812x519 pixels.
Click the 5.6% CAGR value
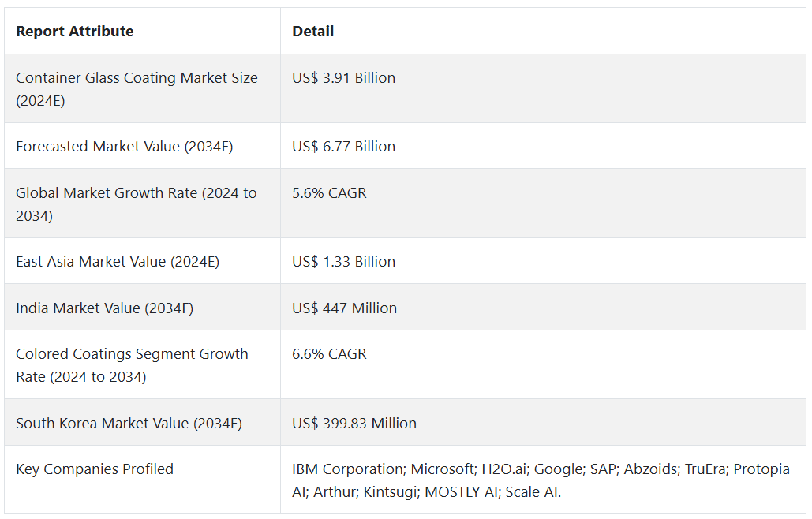329,193
